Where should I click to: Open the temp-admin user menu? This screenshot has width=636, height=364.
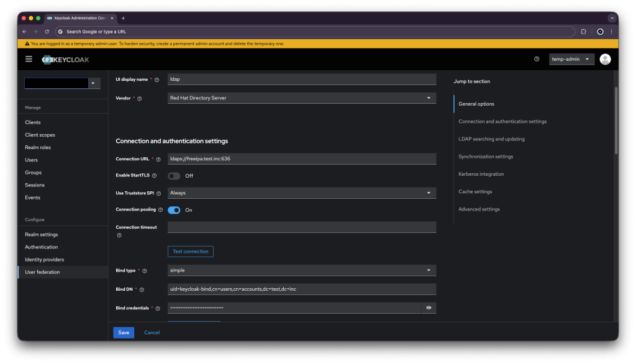[x=571, y=59]
